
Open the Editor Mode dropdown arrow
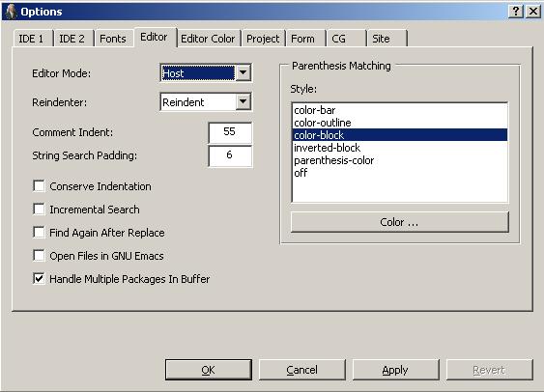click(243, 72)
